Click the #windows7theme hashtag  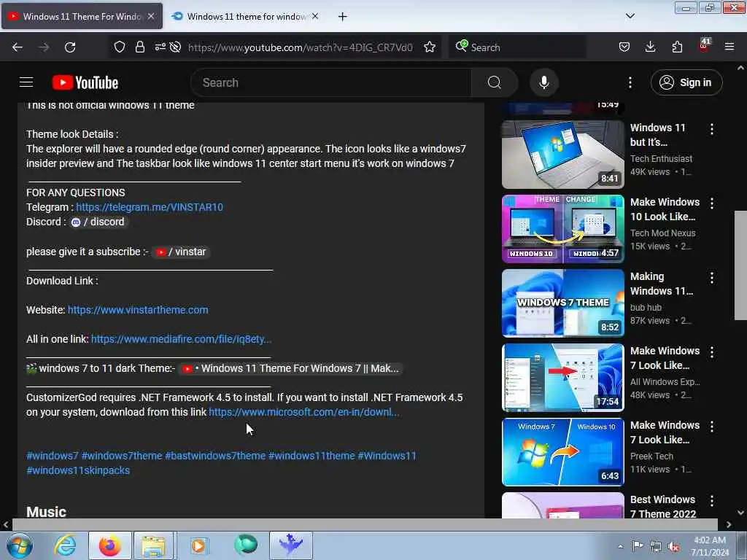(x=122, y=456)
